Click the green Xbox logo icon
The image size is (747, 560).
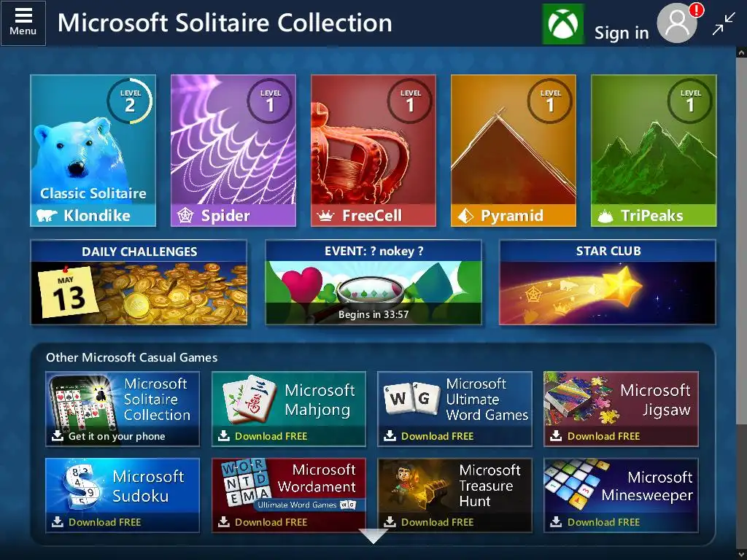pos(562,24)
